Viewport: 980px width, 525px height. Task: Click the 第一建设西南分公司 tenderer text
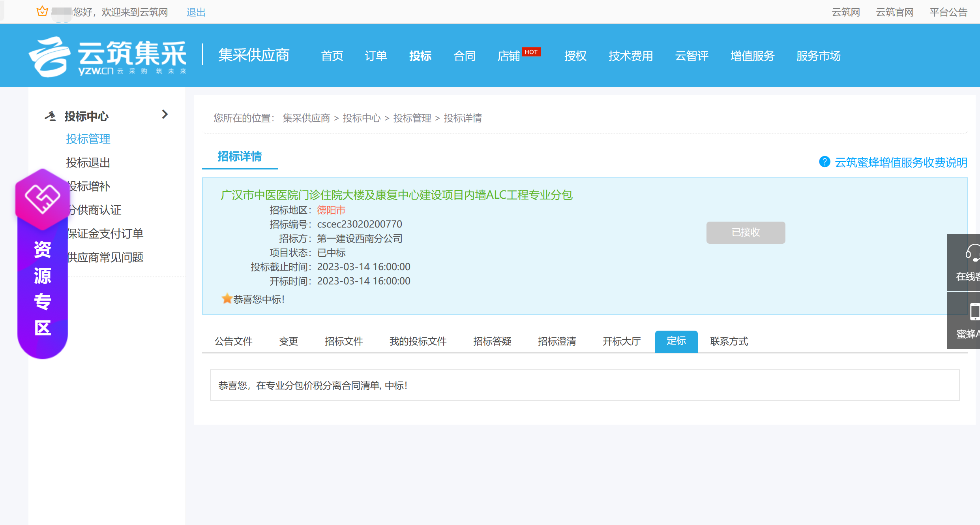[360, 238]
